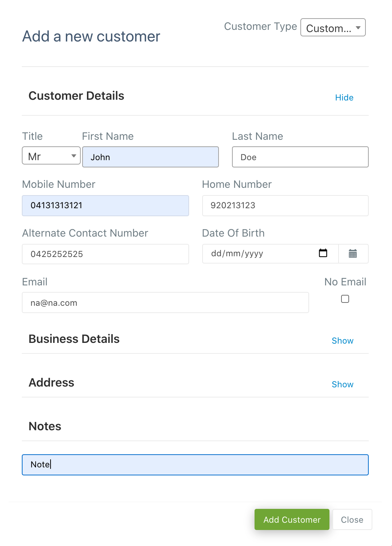392x546 pixels.
Task: Click the Customer Details section heading
Action: pos(76,96)
